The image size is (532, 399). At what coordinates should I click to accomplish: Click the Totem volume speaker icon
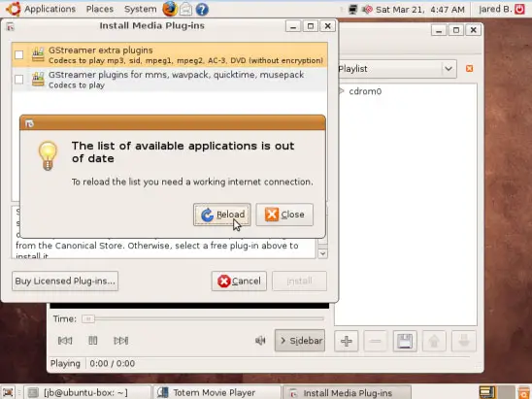(260, 341)
